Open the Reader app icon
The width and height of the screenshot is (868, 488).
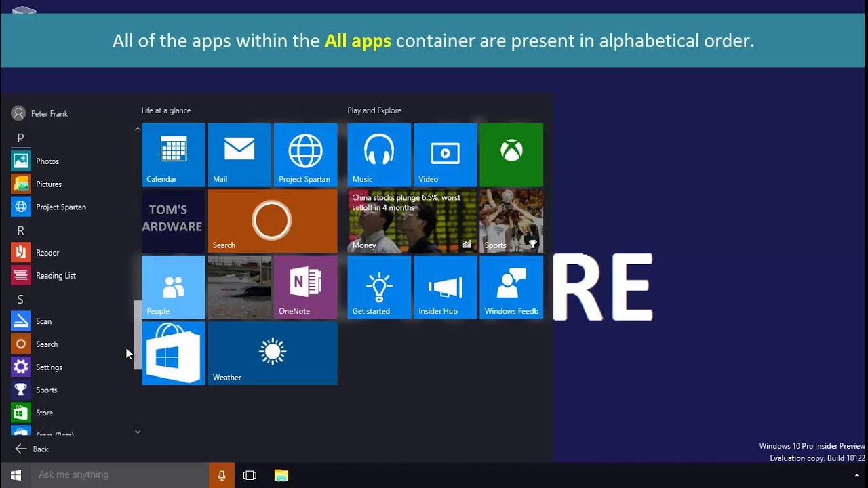click(x=21, y=253)
